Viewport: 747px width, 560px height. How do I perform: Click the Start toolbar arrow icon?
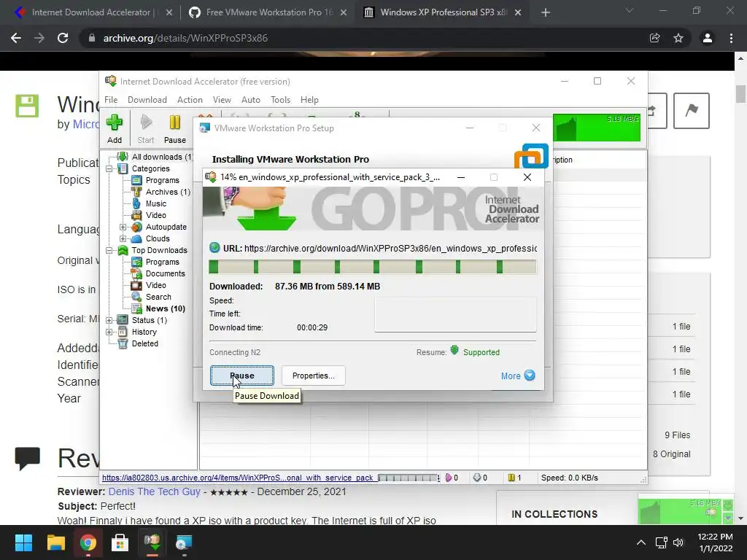pos(146,122)
